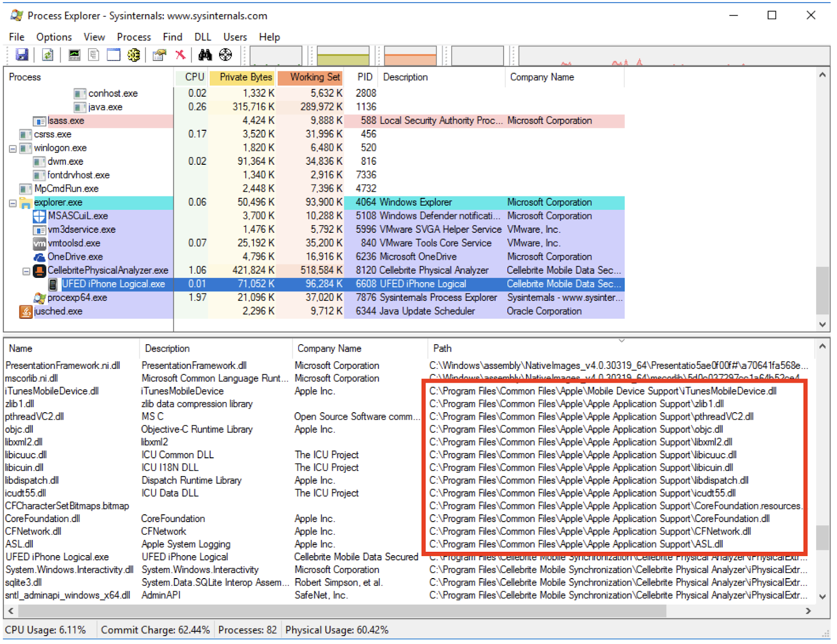Collapse the winlogon.exe tree node

13,149
